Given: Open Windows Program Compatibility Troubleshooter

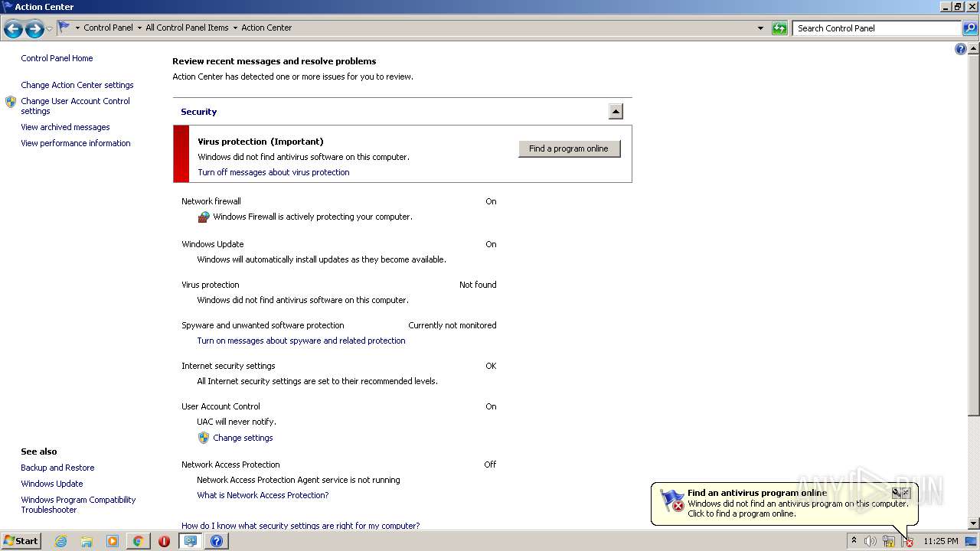Looking at the screenshot, I should (x=78, y=504).
